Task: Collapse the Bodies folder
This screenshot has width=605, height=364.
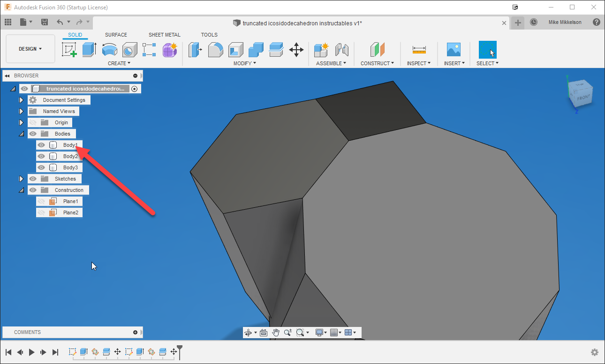Action: [21, 133]
